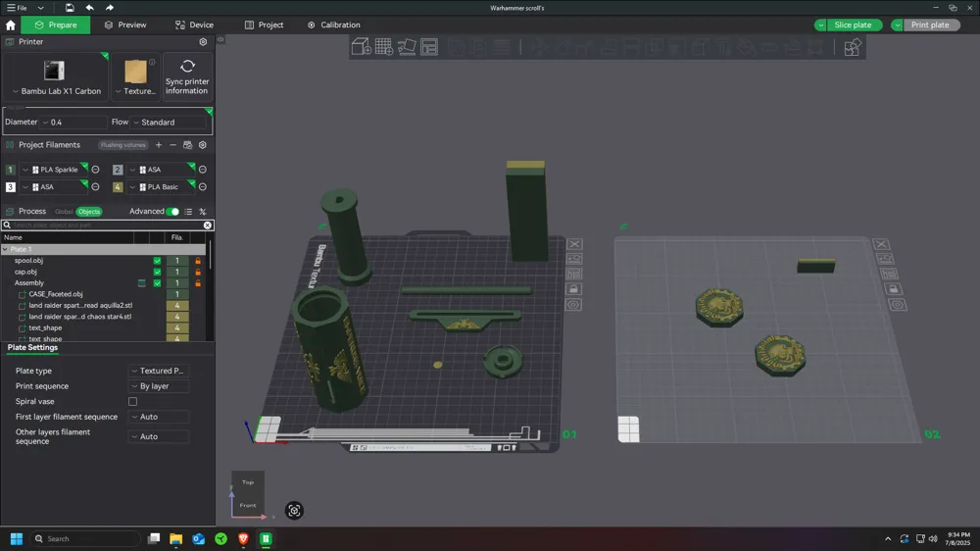Add a model with the cube-plus tool
980x551 pixels.
(362, 47)
